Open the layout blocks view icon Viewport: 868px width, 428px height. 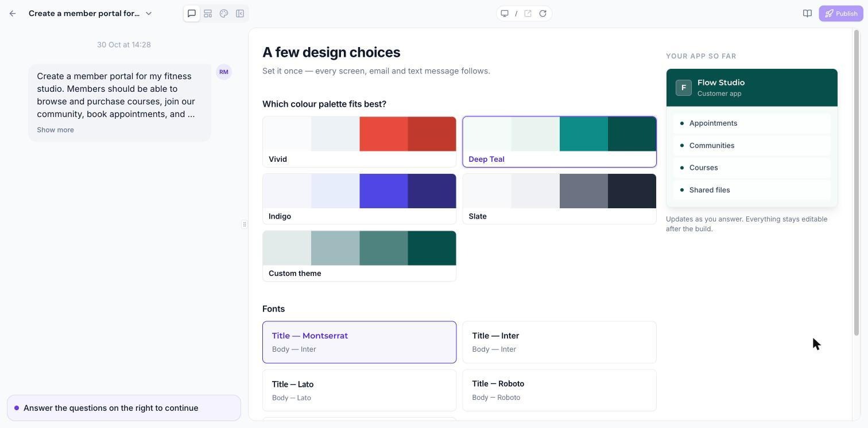(x=208, y=13)
